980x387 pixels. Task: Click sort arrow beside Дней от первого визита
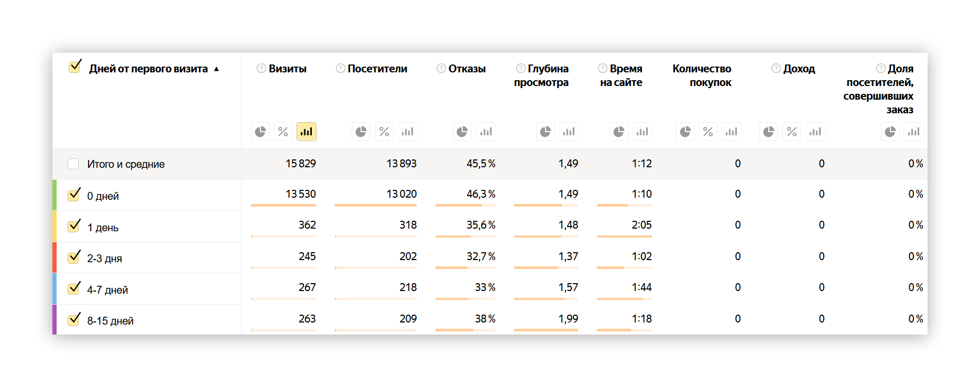[216, 69]
